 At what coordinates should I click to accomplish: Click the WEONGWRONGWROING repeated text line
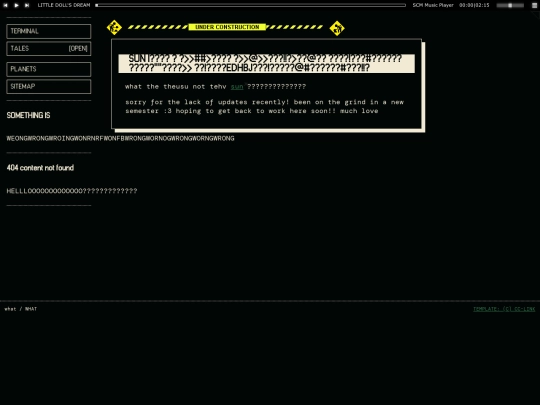point(121,138)
